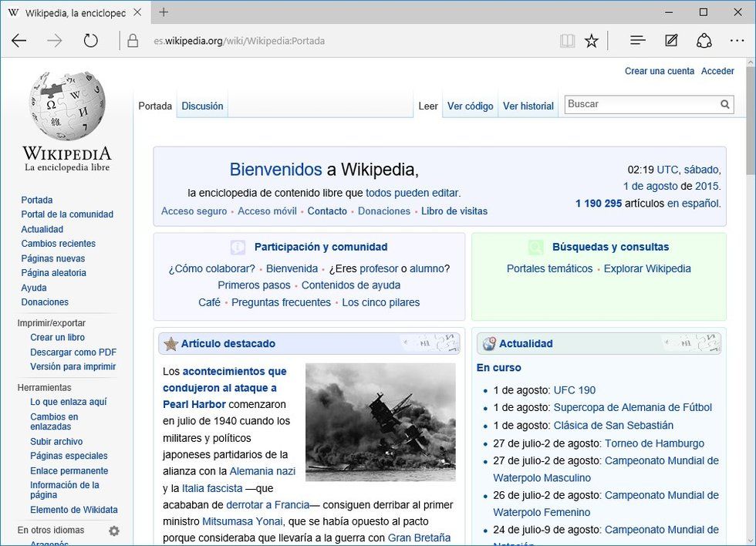Open Reading view book icon
756x546 pixels.
567,41
